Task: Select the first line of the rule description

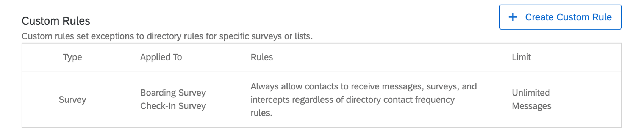Action: 364,86
